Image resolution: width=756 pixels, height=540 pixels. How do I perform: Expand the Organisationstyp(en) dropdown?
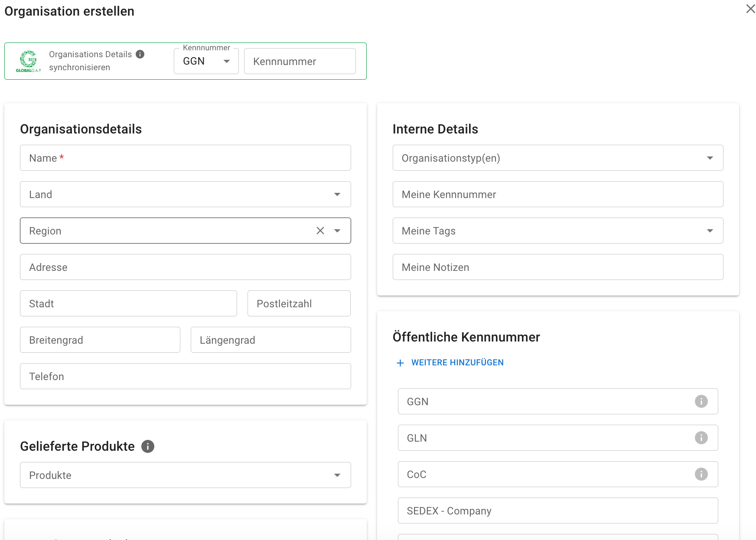[x=558, y=158]
